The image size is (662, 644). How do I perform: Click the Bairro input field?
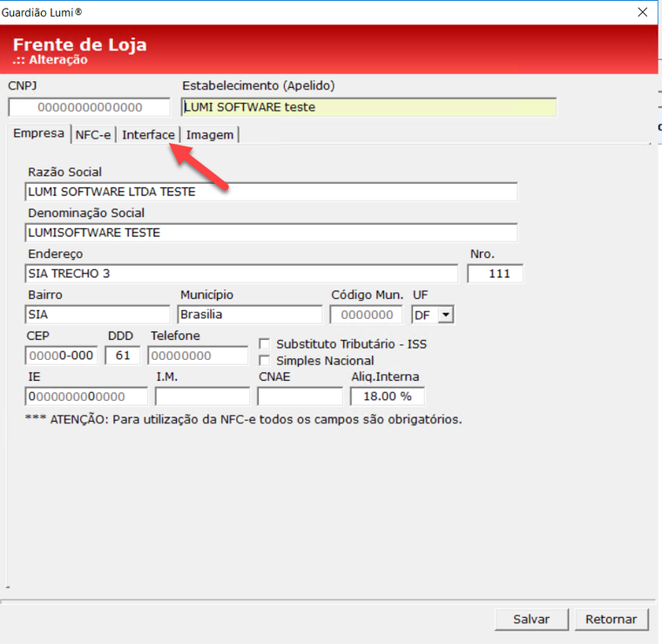98,315
